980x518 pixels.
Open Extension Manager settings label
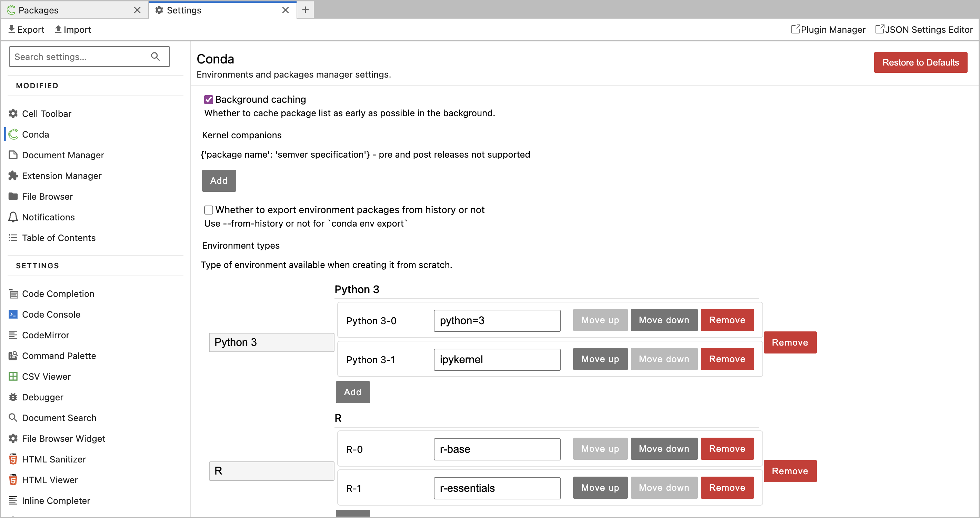(62, 176)
